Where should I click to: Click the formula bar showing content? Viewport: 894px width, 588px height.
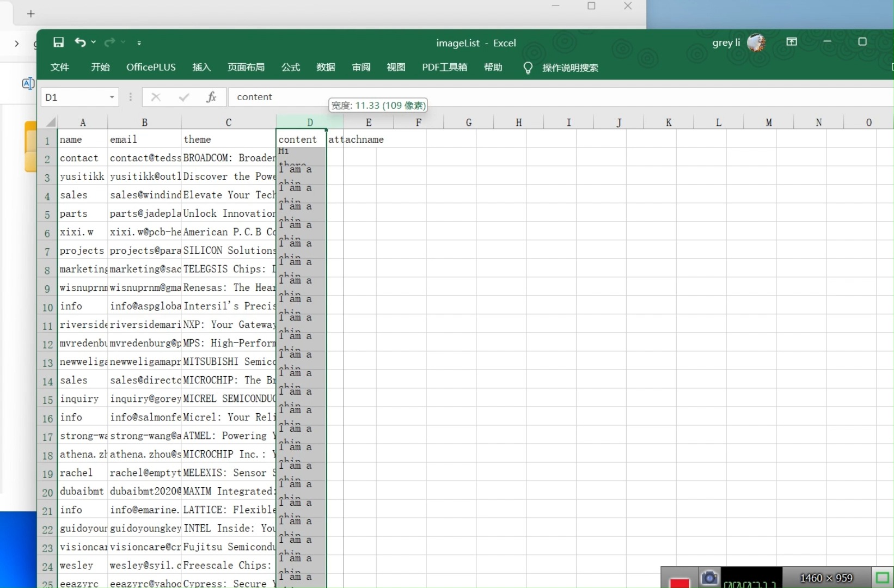pos(561,97)
